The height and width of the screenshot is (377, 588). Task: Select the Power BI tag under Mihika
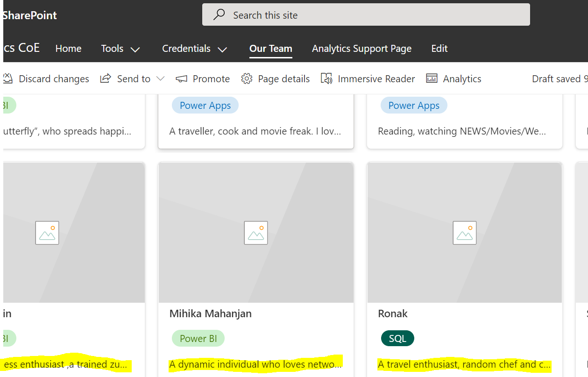(x=198, y=338)
